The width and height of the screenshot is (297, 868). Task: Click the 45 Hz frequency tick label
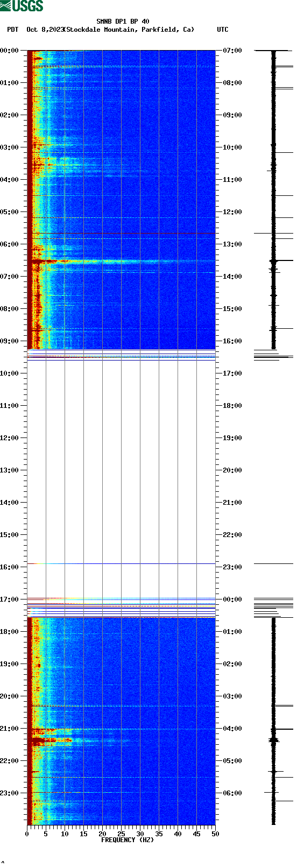coord(196,834)
